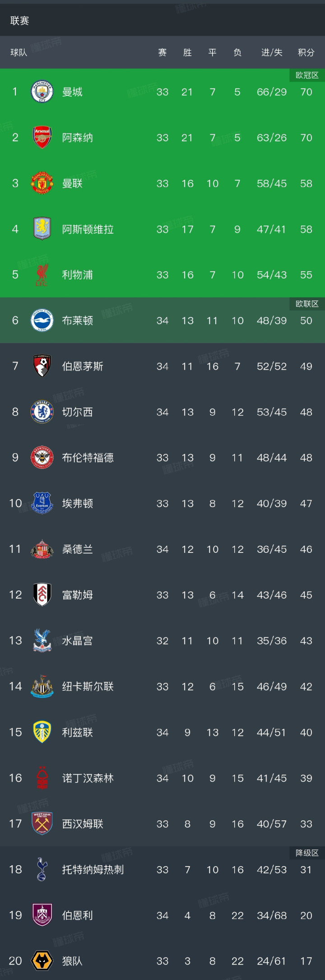
Task: Click the Manchester City club crest
Action: pos(42,92)
